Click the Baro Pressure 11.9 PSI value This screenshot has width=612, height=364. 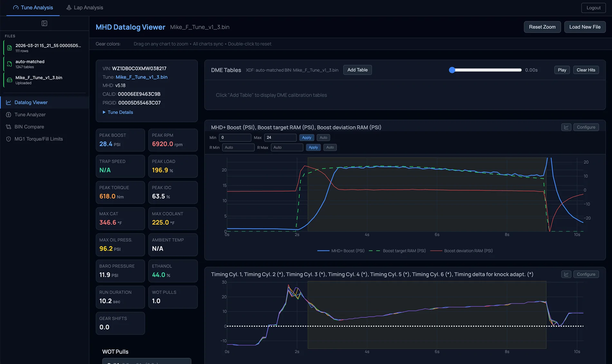point(109,275)
